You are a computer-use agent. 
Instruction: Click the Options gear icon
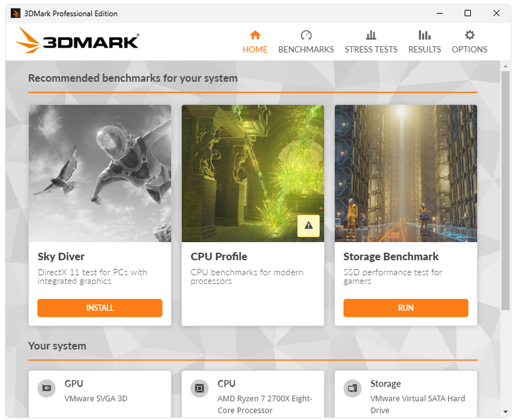pos(470,35)
